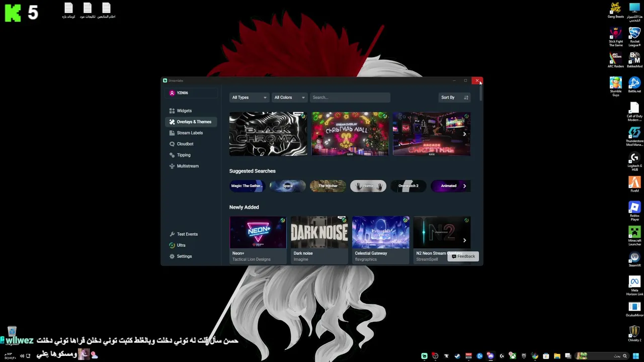This screenshot has width=644, height=362.
Task: Open Chrome from the taskbar
Action: tap(535, 356)
